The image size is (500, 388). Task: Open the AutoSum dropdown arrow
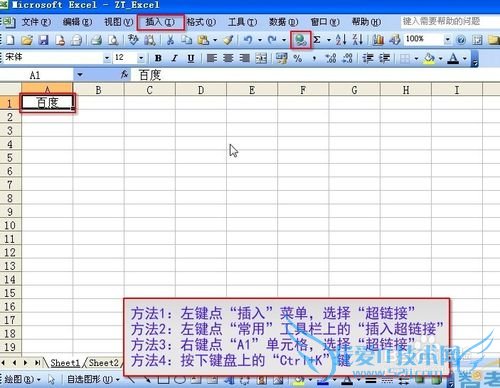pos(329,40)
